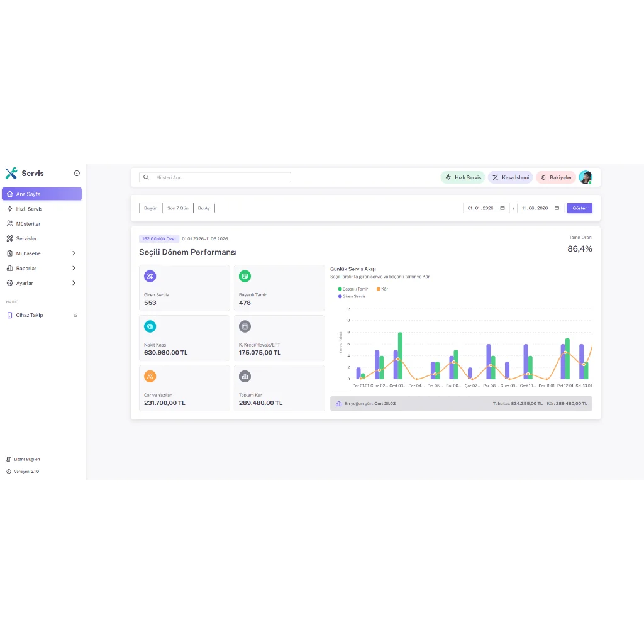Image resolution: width=644 pixels, height=644 pixels.
Task: Open the start date calendar picker
Action: (502, 208)
